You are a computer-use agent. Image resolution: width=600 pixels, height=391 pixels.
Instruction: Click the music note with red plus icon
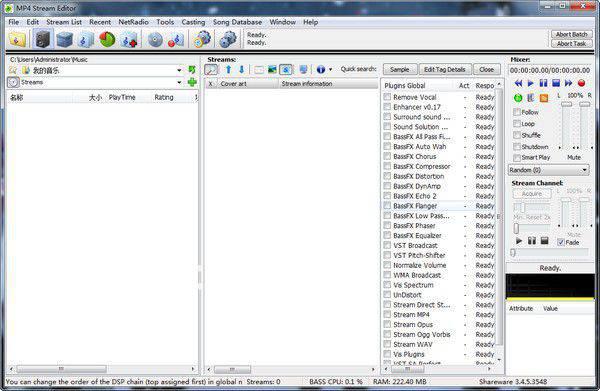[129, 40]
